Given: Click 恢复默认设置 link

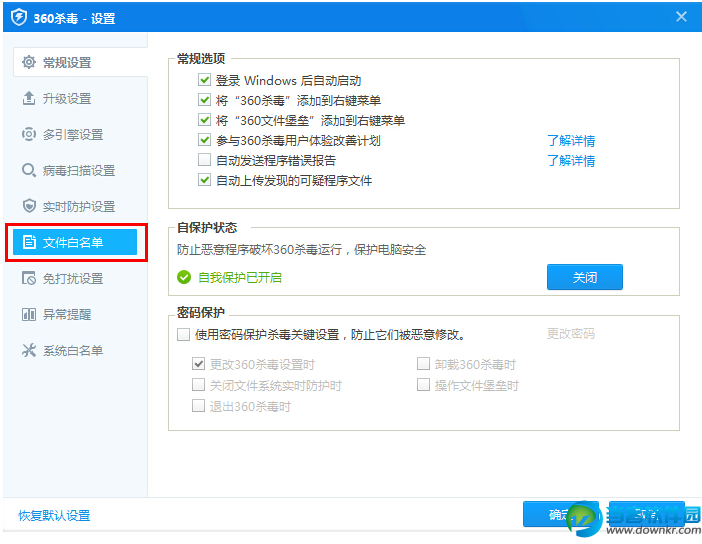Looking at the screenshot, I should pos(54,515).
